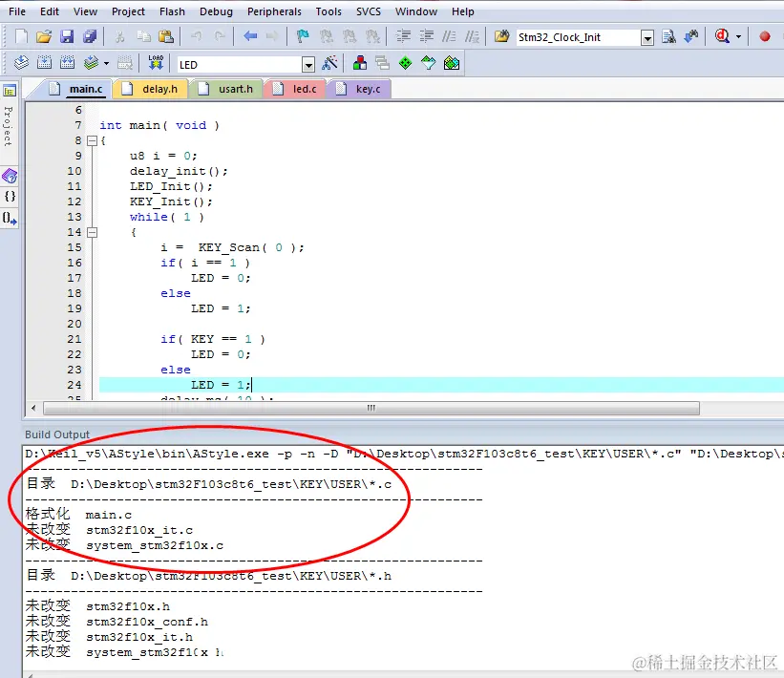Click the Paste clipboard icon
The width and height of the screenshot is (784, 678).
point(165,36)
